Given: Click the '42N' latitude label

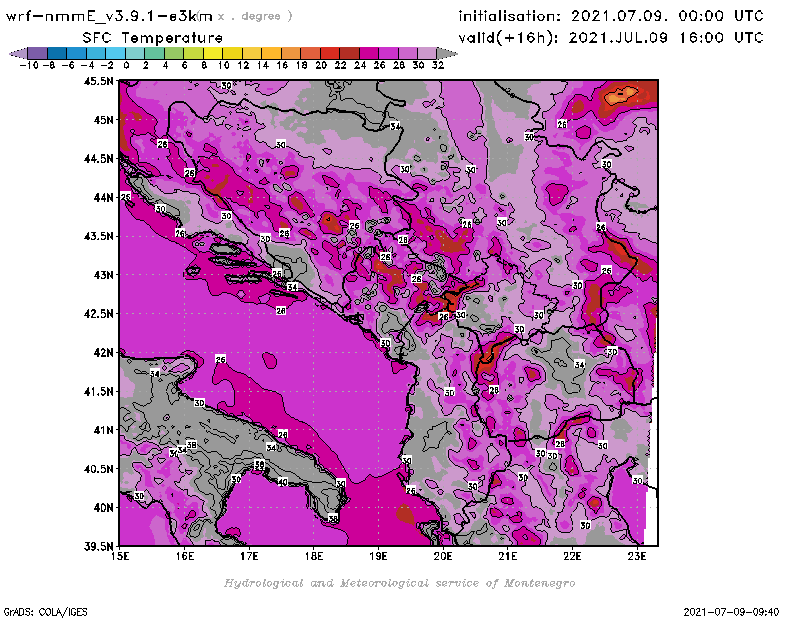Looking at the screenshot, I should [103, 353].
